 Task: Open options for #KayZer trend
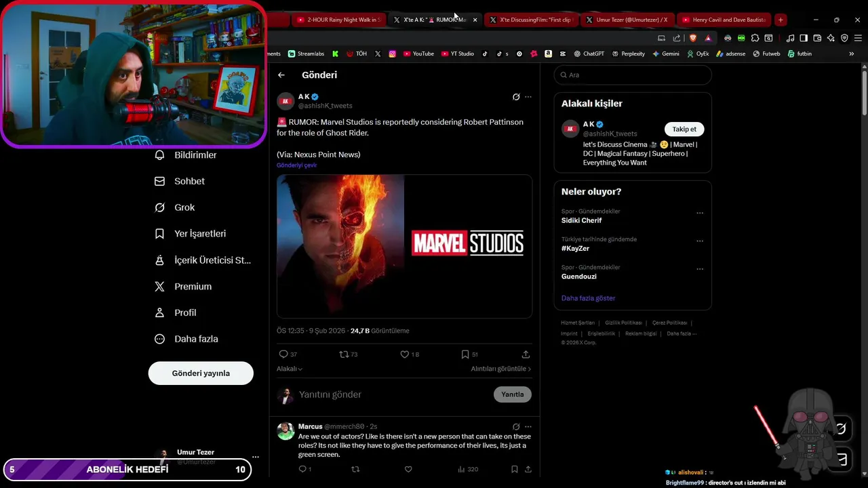[700, 241]
